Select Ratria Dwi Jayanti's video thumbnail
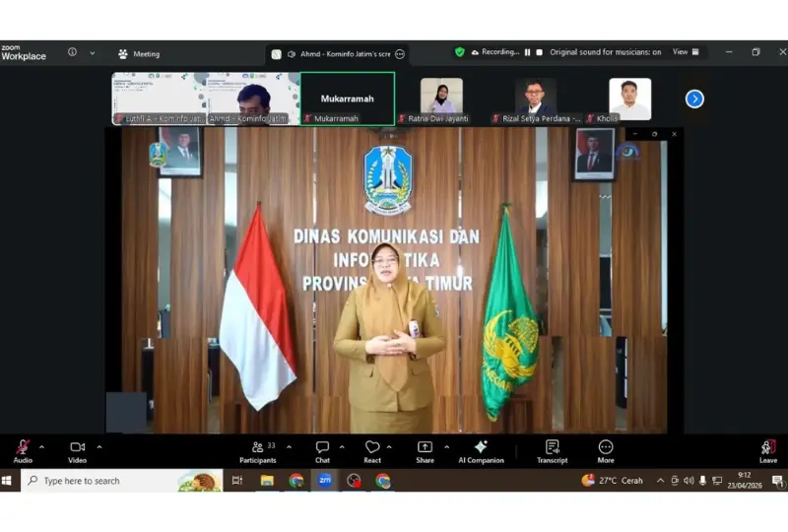Screen dimensions: 788x532 coord(441,97)
